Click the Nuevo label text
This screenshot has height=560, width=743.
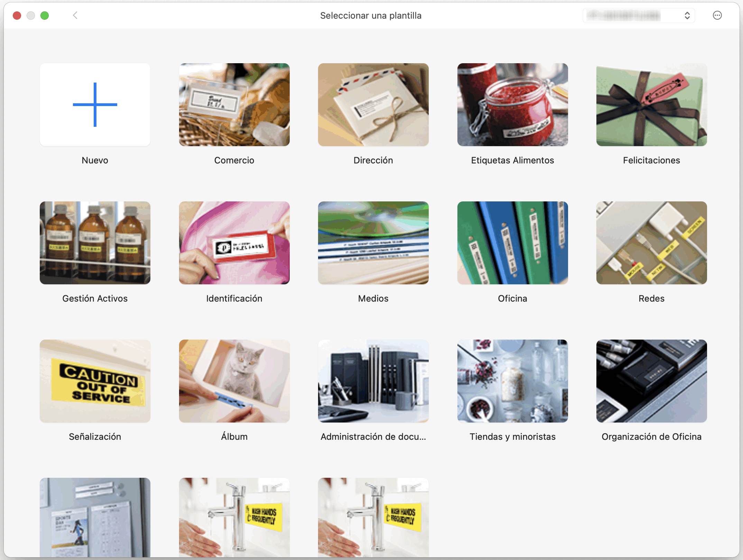click(x=95, y=160)
